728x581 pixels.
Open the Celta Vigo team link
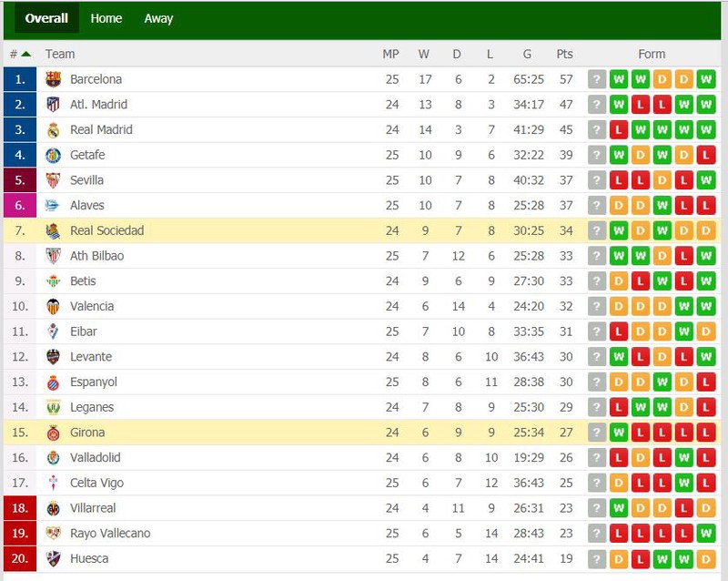(96, 483)
